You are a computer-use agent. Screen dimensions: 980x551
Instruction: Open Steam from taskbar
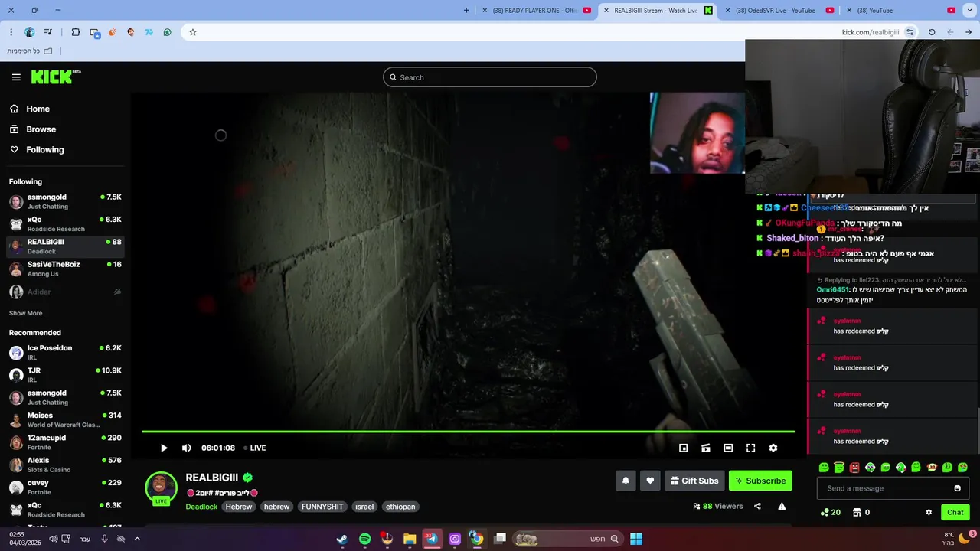pyautogui.click(x=342, y=539)
